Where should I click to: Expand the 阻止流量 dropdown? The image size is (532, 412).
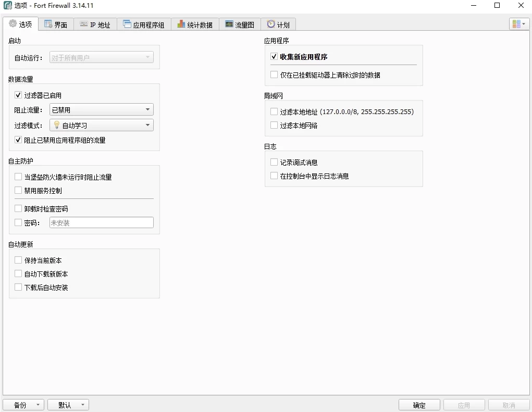tap(101, 110)
